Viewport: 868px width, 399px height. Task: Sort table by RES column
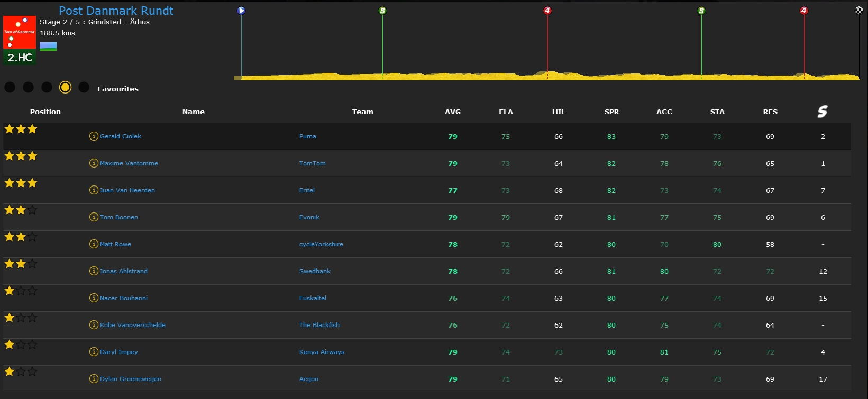tap(770, 112)
